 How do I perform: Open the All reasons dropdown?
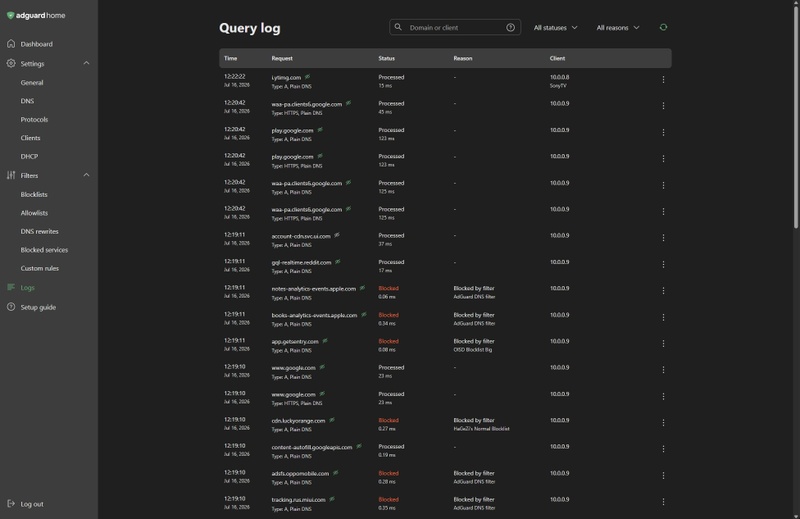[x=618, y=28]
